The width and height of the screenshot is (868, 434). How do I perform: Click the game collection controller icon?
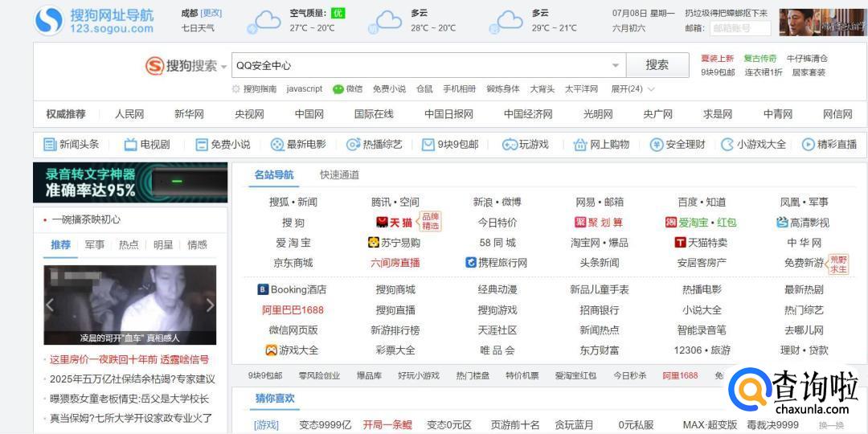click(x=271, y=350)
